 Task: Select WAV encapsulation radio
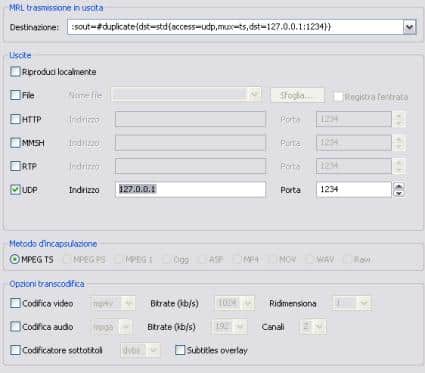coord(310,259)
